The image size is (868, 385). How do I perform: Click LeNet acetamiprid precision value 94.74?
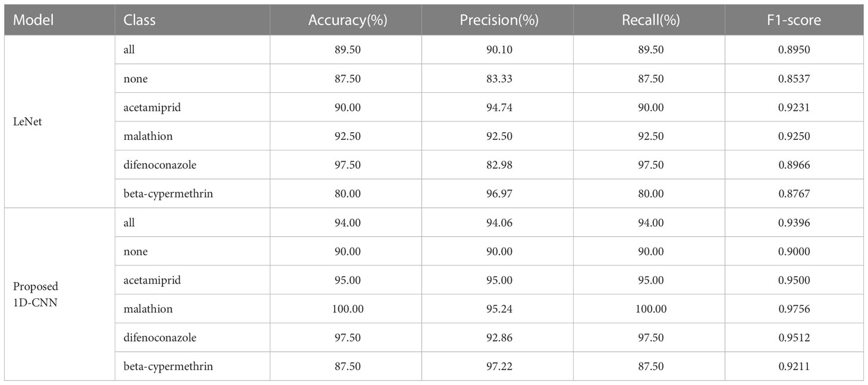pyautogui.click(x=499, y=107)
